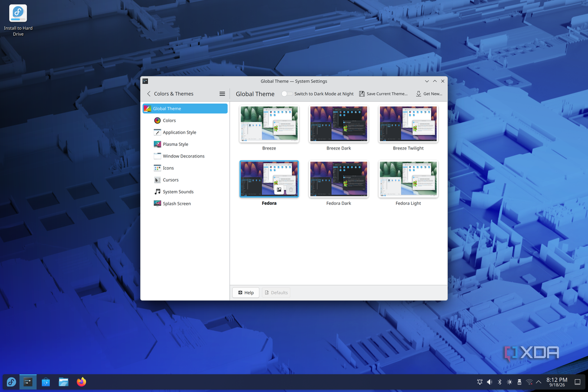Select the Breeze theme thumbnail
The height and width of the screenshot is (392, 588).
click(x=269, y=124)
